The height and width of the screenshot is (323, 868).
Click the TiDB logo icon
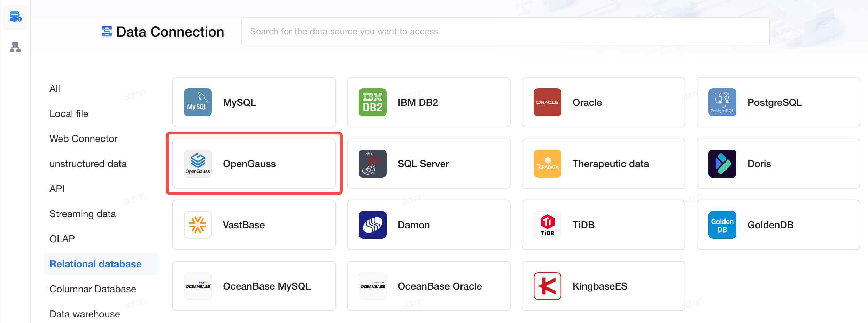[x=548, y=225]
